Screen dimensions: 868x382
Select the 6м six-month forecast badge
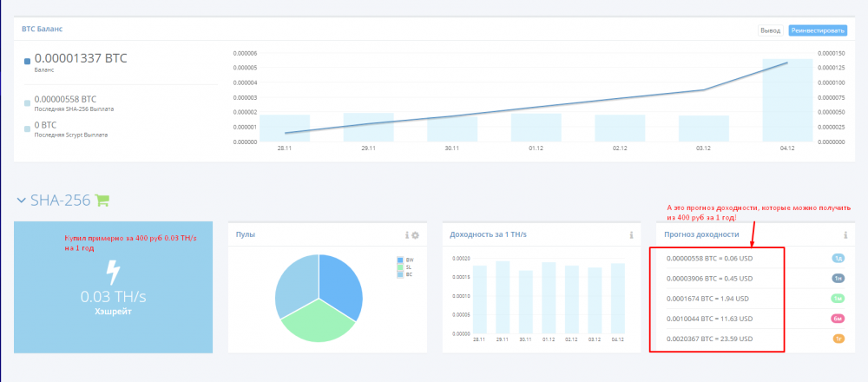pyautogui.click(x=838, y=319)
